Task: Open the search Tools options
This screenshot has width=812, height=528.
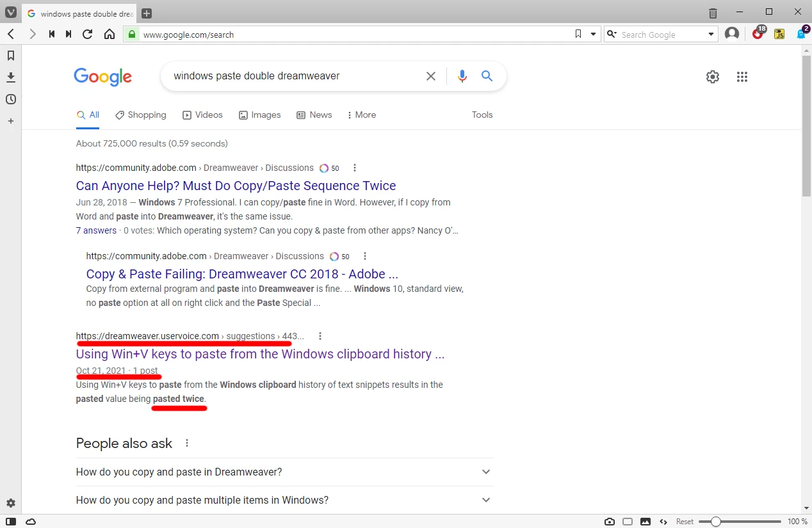Action: point(482,115)
